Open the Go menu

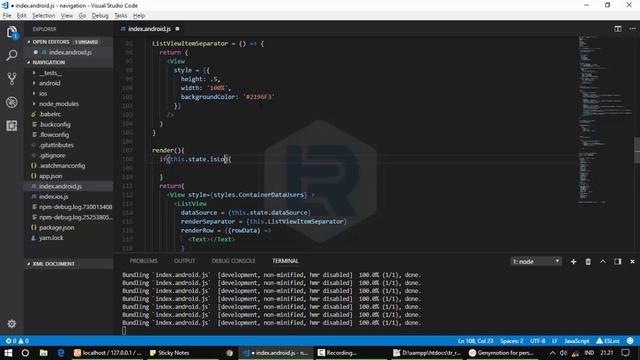(82, 16)
